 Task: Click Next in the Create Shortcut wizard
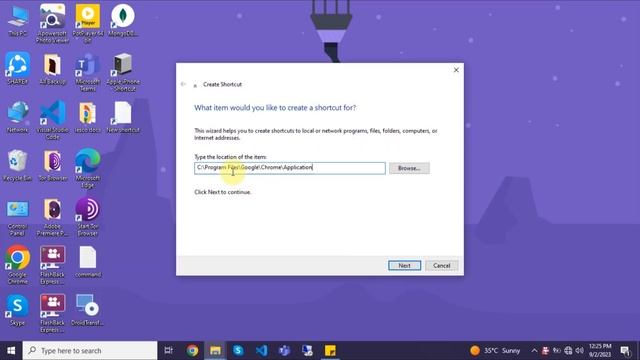click(x=404, y=265)
